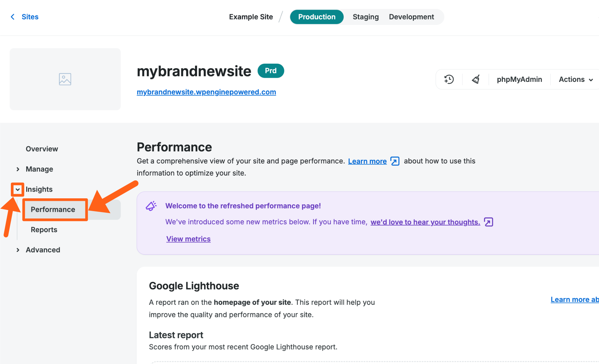The image size is (599, 364).
Task: Click the back arrow next to Sites
Action: (x=13, y=17)
